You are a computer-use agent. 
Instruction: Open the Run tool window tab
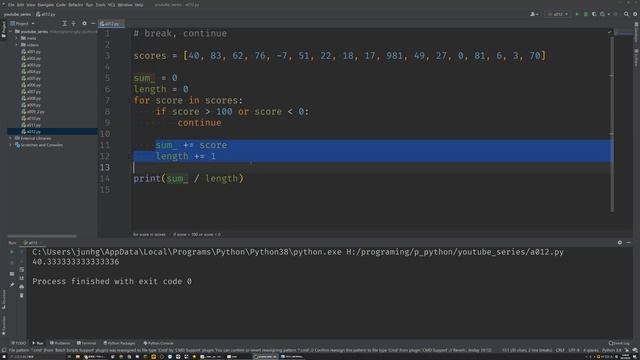[x=38, y=343]
